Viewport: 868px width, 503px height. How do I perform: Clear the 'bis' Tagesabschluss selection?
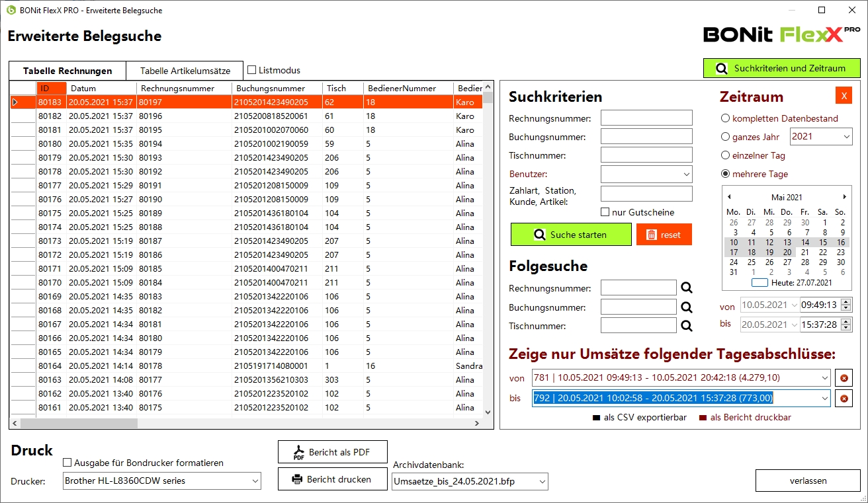click(844, 398)
